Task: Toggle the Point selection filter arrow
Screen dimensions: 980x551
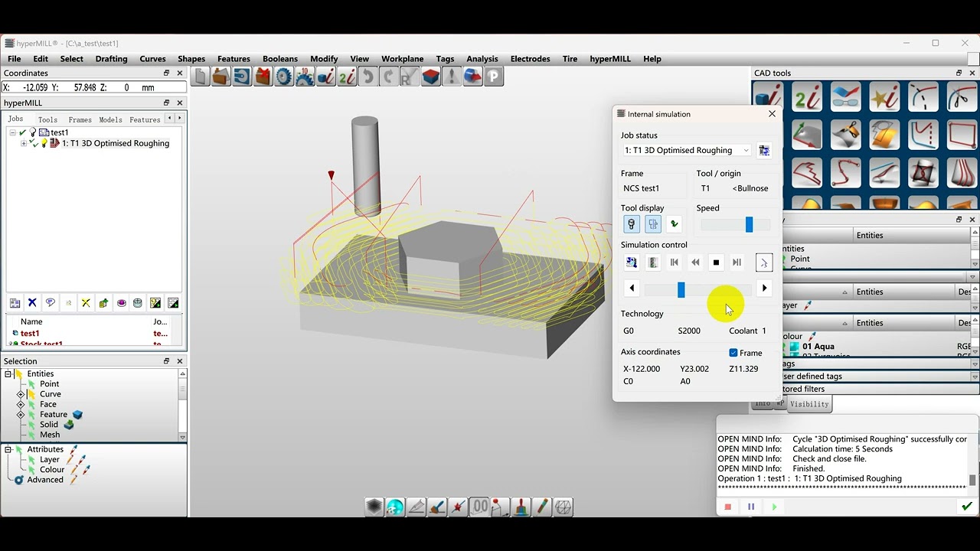Action: [x=32, y=384]
